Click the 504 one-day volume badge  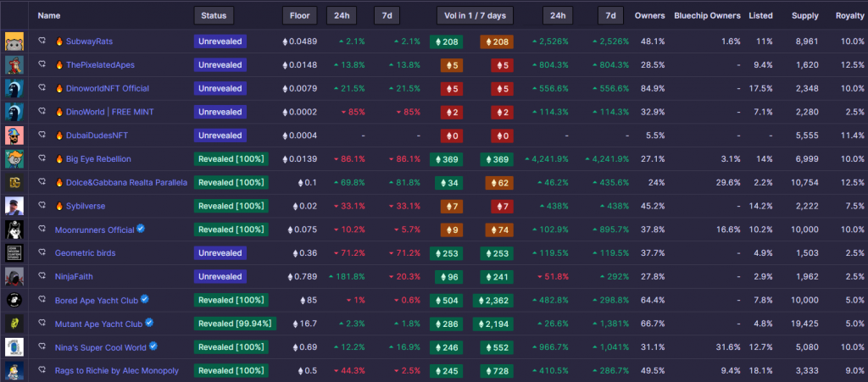[x=446, y=300]
